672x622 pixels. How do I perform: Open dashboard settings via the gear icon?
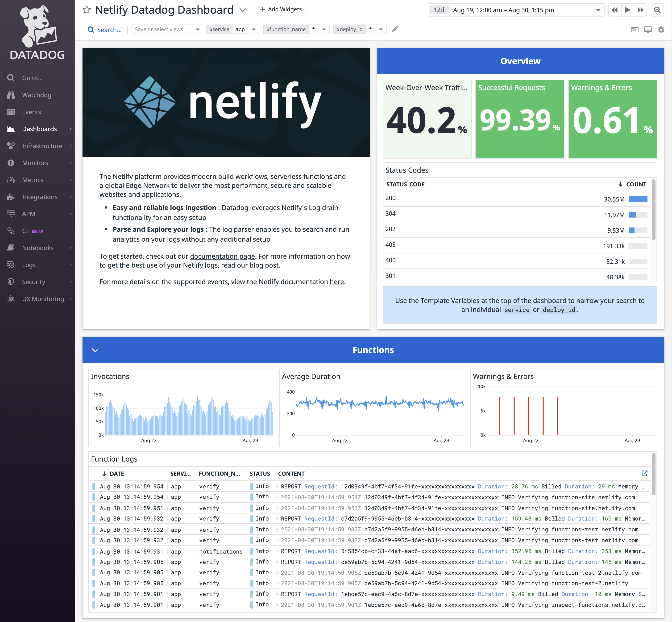661,30
